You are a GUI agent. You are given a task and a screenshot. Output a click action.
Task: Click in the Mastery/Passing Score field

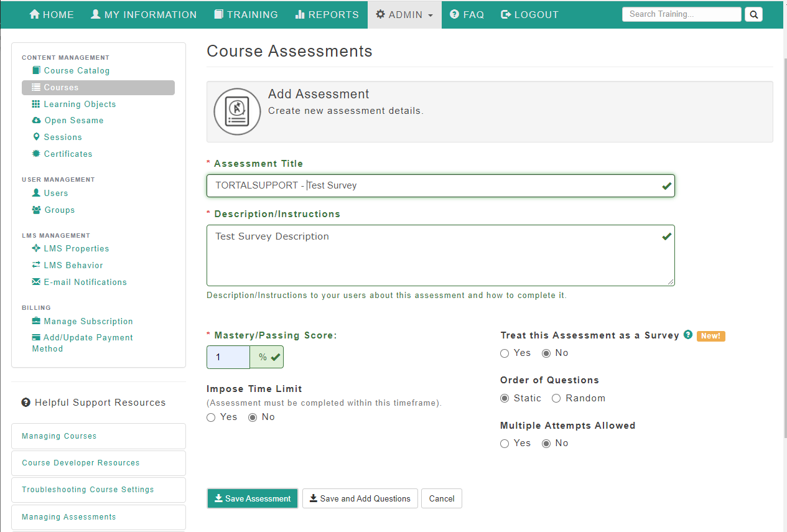pos(228,357)
